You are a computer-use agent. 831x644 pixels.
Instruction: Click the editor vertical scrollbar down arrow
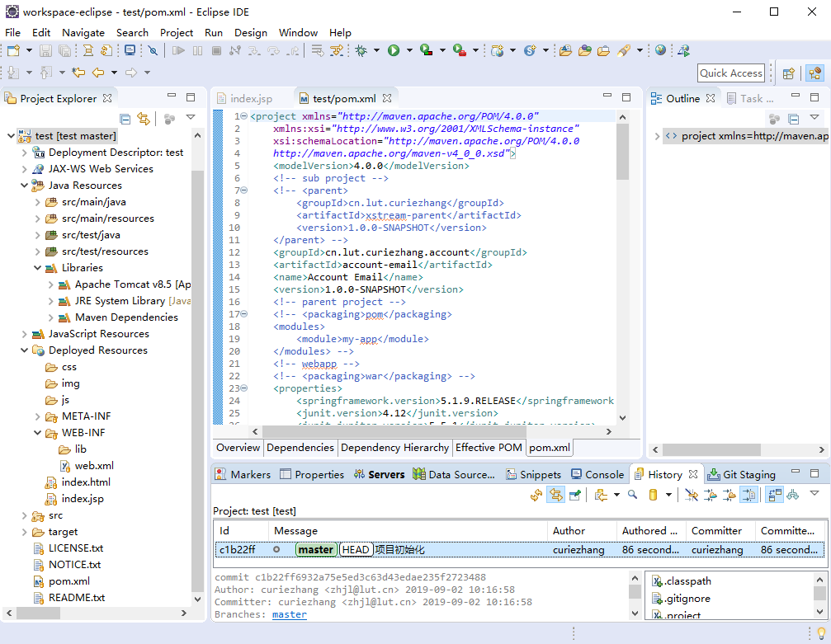tap(622, 417)
